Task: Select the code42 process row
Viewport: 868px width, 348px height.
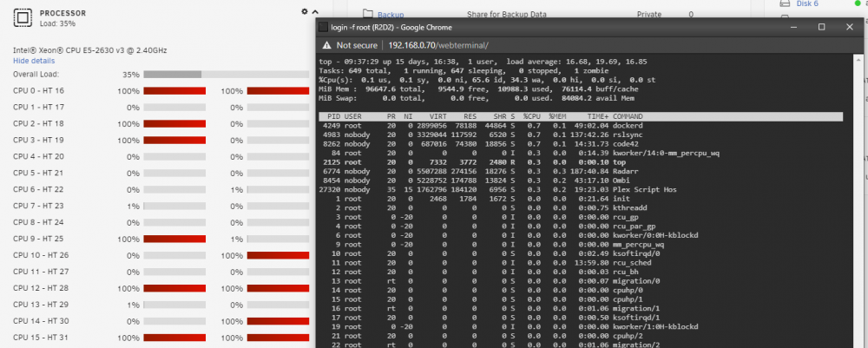Action: click(x=581, y=144)
